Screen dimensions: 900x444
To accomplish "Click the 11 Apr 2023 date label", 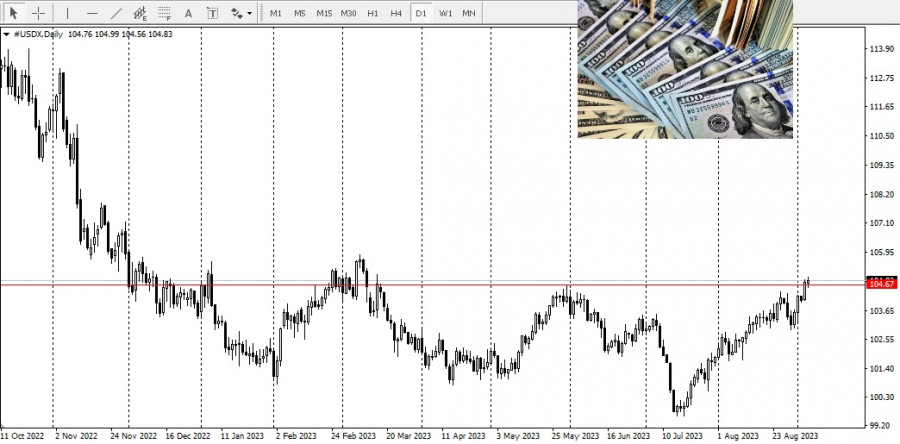I will tap(463, 436).
